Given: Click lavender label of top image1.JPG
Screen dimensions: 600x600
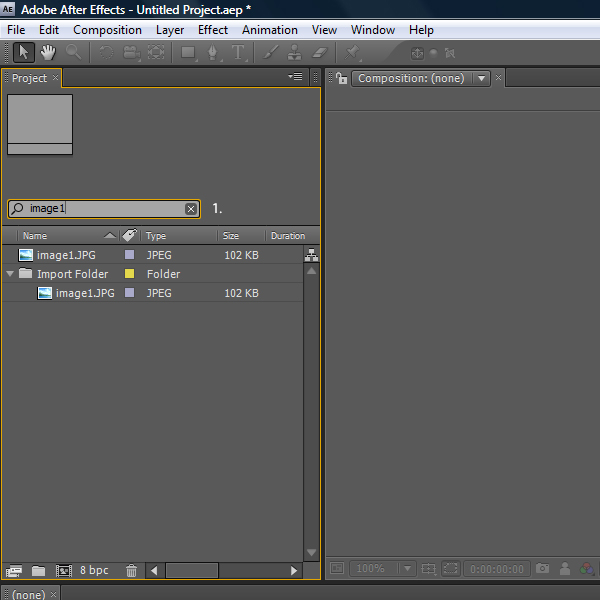Looking at the screenshot, I should 129,254.
